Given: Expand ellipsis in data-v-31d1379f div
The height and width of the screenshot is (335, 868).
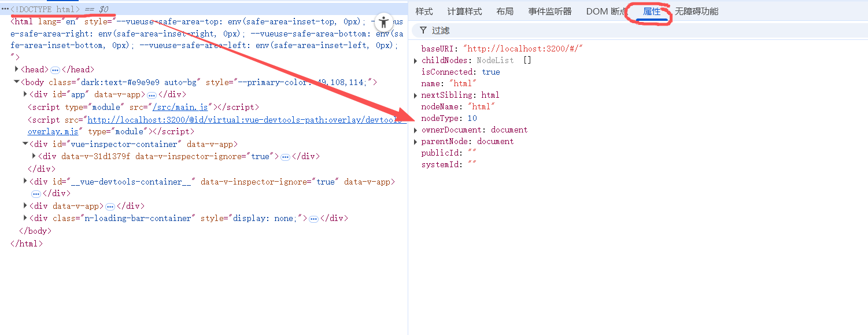Looking at the screenshot, I should [285, 157].
